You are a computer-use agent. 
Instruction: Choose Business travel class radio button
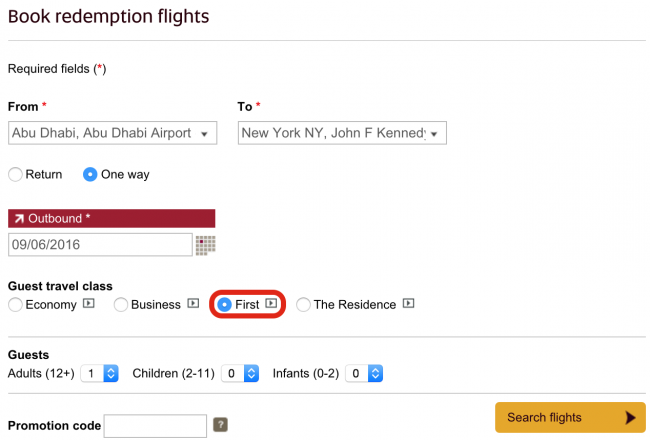[x=121, y=305]
